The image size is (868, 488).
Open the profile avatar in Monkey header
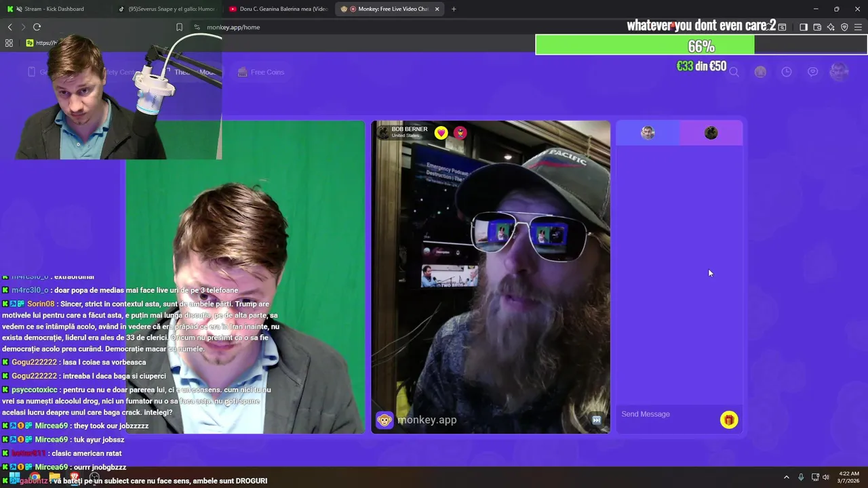point(840,72)
